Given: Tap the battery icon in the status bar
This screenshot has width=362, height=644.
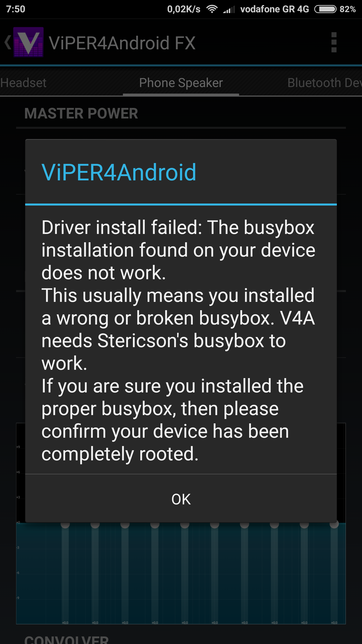Looking at the screenshot, I should (325, 9).
